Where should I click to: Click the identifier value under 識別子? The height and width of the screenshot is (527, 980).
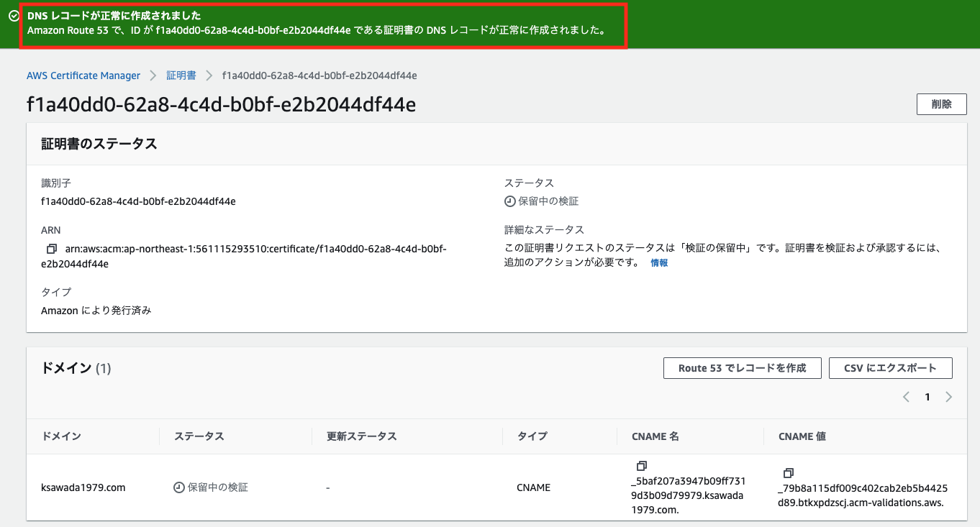click(138, 201)
